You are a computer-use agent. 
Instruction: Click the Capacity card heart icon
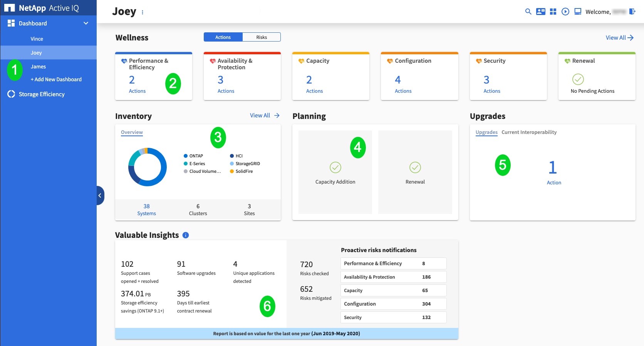[x=301, y=61]
